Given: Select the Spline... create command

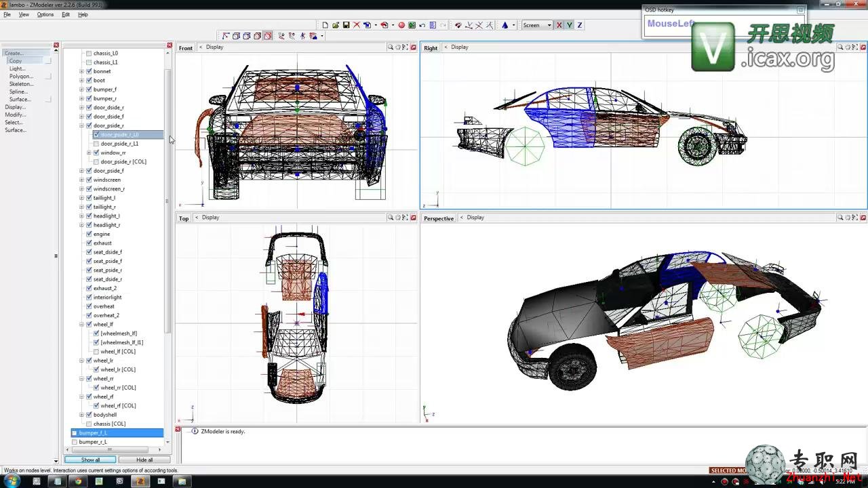Looking at the screenshot, I should (18, 91).
